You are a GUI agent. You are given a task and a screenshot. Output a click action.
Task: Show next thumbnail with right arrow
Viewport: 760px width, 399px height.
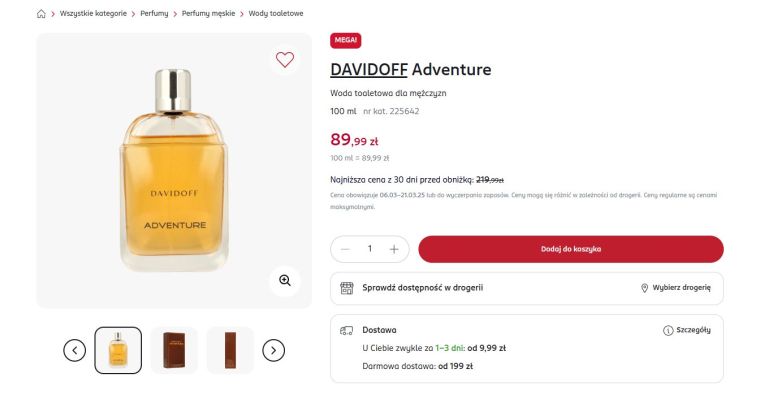point(273,350)
